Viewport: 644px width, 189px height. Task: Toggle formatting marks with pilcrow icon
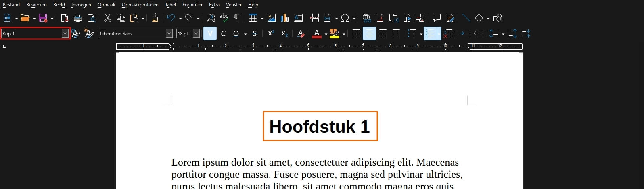(x=237, y=18)
